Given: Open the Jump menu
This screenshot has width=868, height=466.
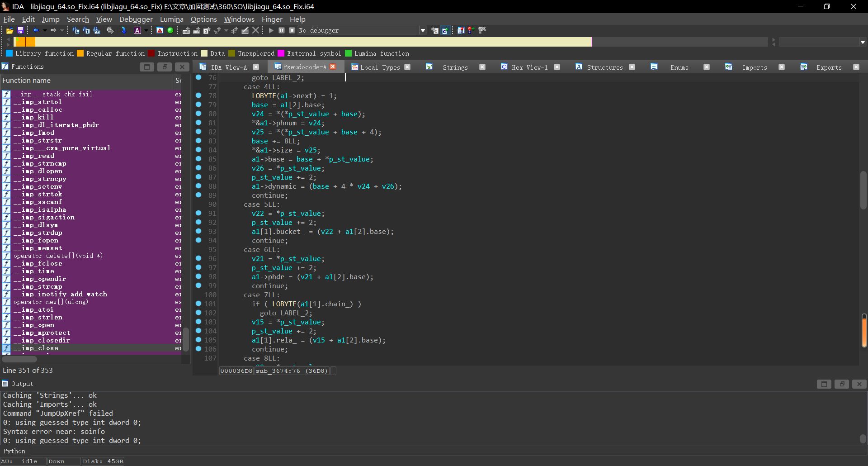Looking at the screenshot, I should pos(51,19).
